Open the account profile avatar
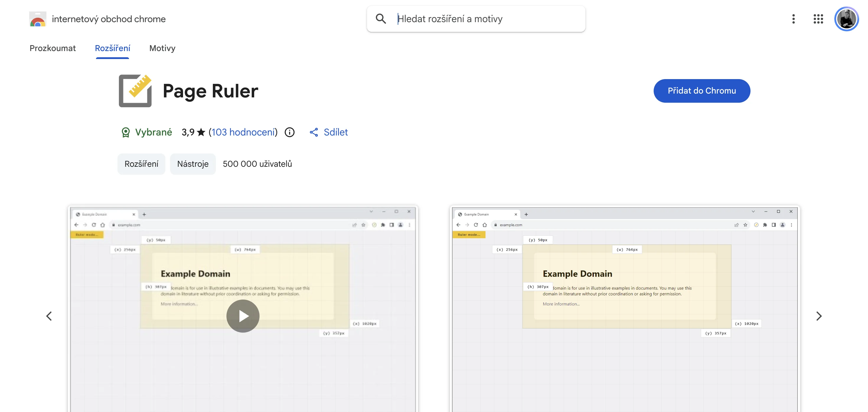The image size is (868, 412). 846,19
